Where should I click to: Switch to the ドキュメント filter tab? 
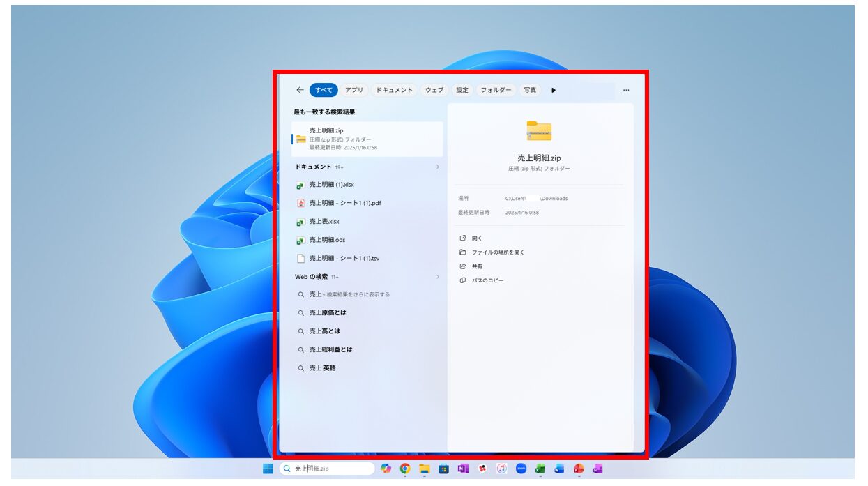point(393,89)
